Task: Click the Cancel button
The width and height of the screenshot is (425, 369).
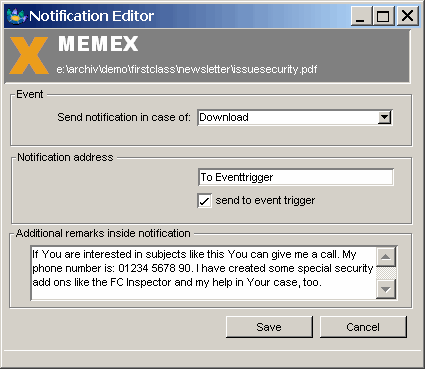Action: [x=363, y=327]
